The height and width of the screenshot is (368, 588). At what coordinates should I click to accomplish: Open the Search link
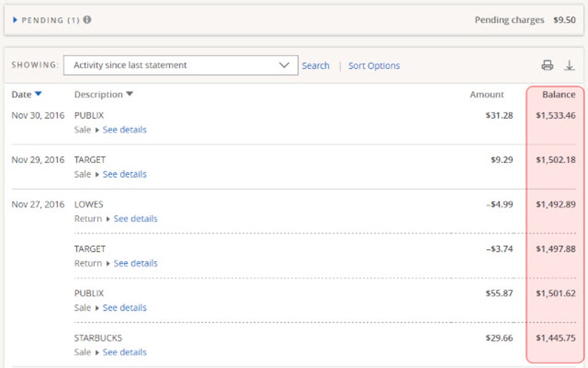[x=315, y=66]
